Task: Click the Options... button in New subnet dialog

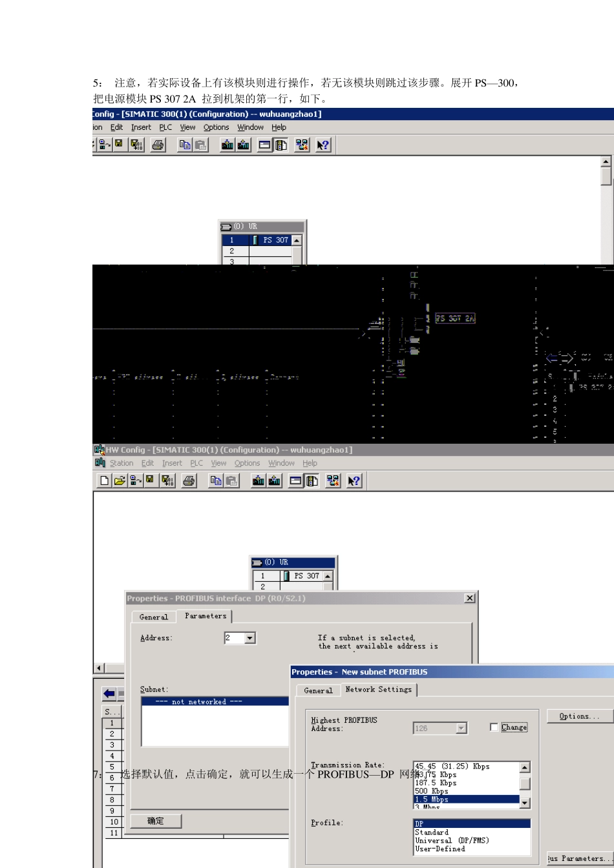Action: [580, 716]
